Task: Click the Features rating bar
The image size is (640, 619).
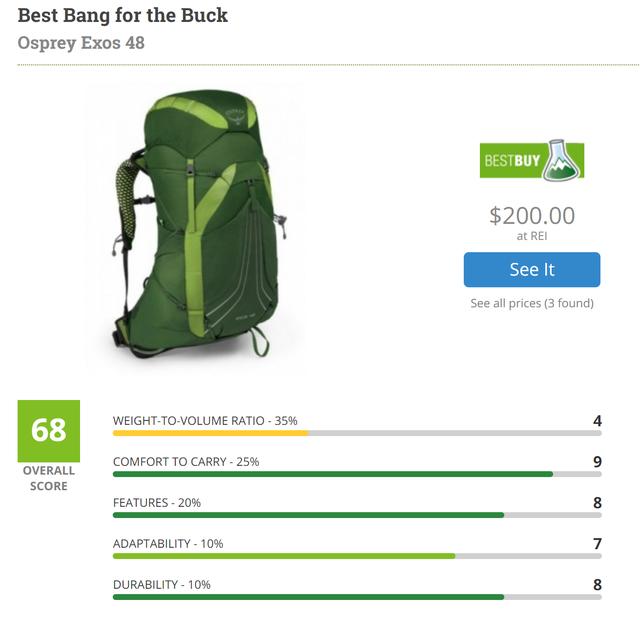Action: (357, 515)
